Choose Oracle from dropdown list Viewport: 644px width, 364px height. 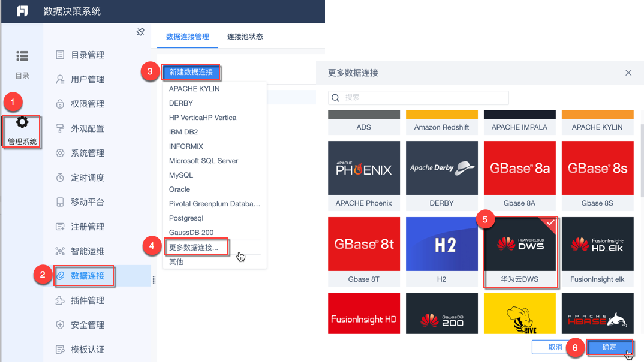[179, 189]
